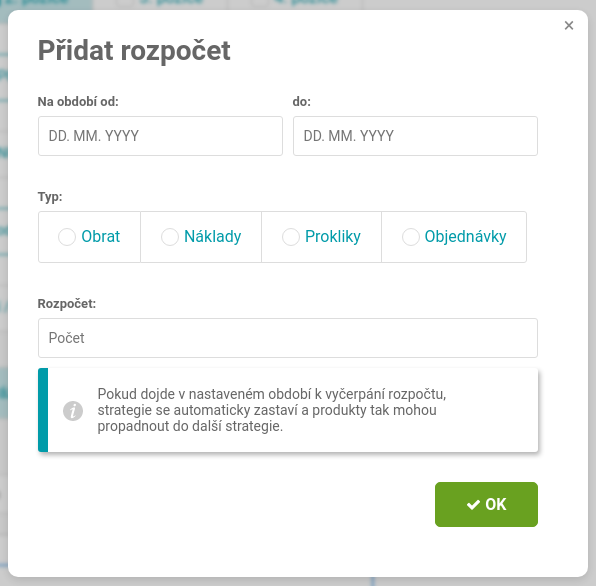Click the 'Obrat' option label text

[101, 236]
